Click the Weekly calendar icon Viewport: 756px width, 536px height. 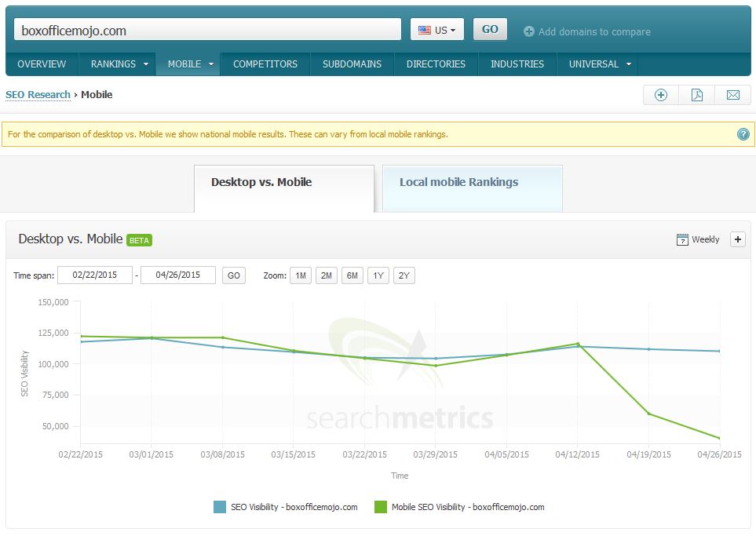click(x=682, y=240)
